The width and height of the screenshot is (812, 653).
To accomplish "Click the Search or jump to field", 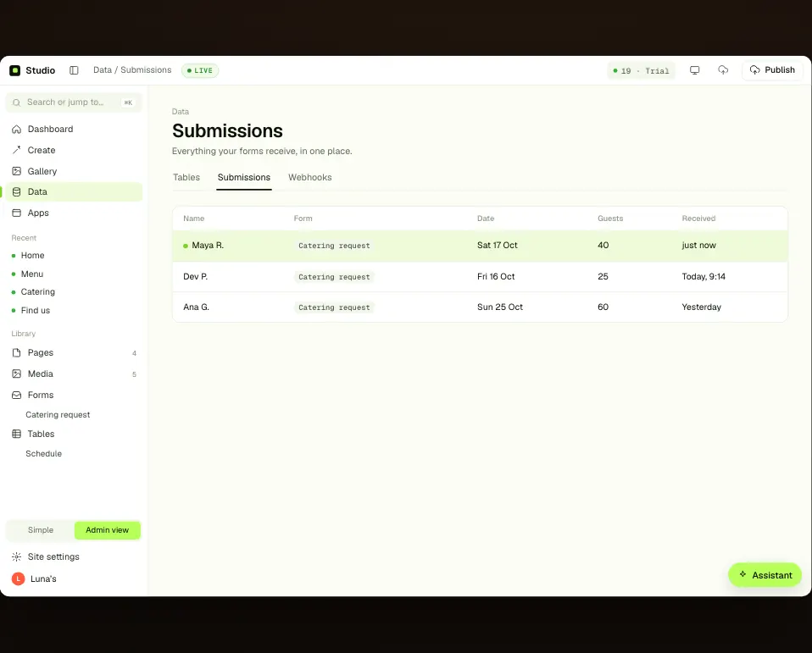I will 74,102.
